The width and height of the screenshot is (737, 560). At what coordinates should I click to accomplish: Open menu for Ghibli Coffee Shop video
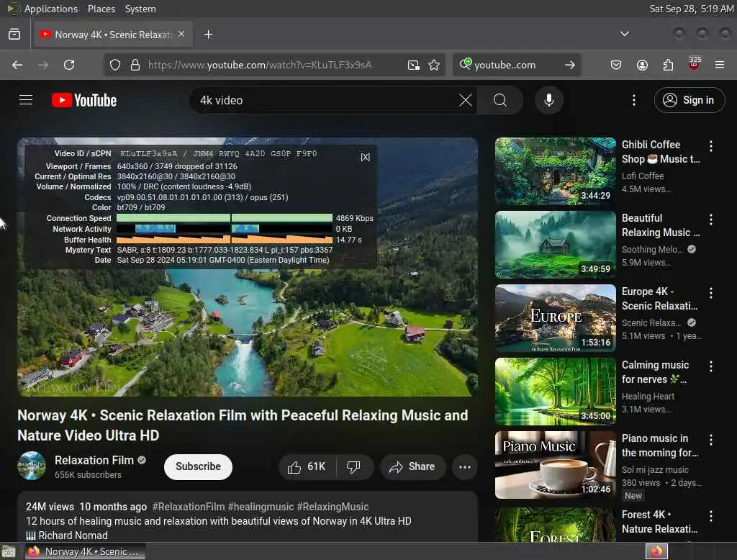coord(710,146)
